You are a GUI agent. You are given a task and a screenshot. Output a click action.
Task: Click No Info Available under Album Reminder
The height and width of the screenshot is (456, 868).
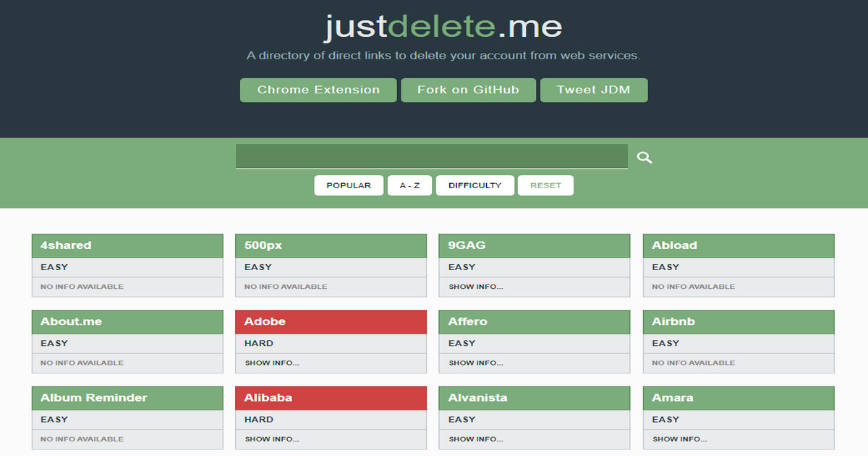[x=82, y=439]
